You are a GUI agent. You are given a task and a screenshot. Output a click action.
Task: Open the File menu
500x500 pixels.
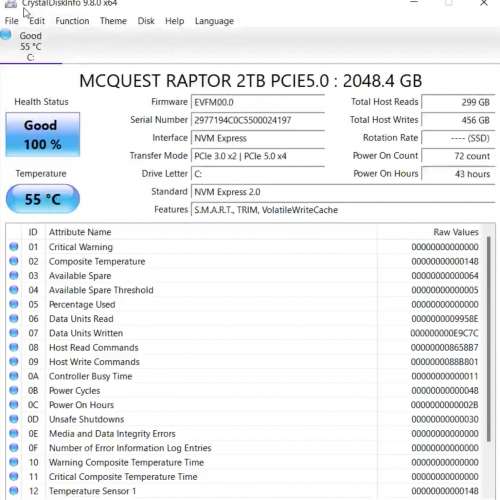tap(12, 21)
